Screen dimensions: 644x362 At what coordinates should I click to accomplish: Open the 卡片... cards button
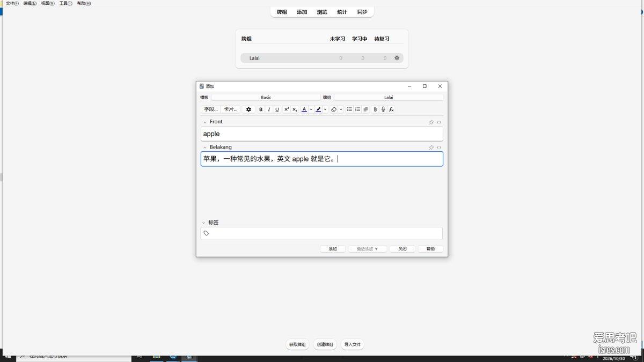click(231, 109)
